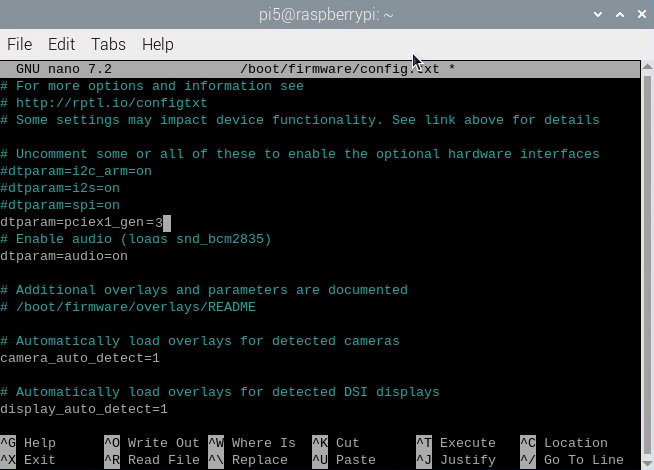The image size is (654, 470).
Task: Open the File menu
Action: pos(19,44)
